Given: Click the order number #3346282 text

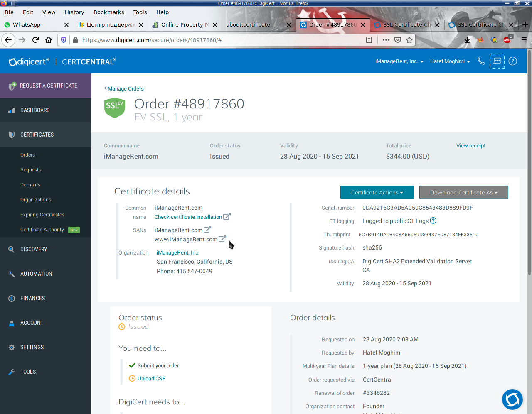Looking at the screenshot, I should tap(376, 393).
